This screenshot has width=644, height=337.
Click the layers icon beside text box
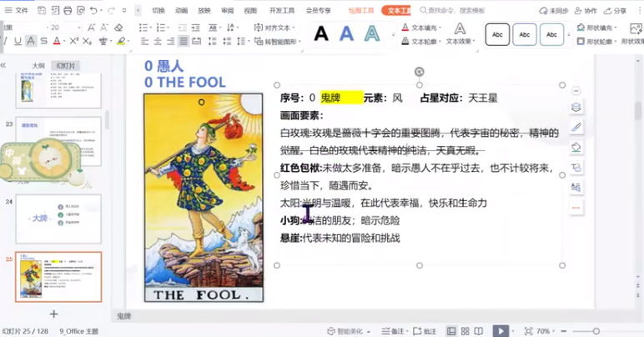point(576,107)
